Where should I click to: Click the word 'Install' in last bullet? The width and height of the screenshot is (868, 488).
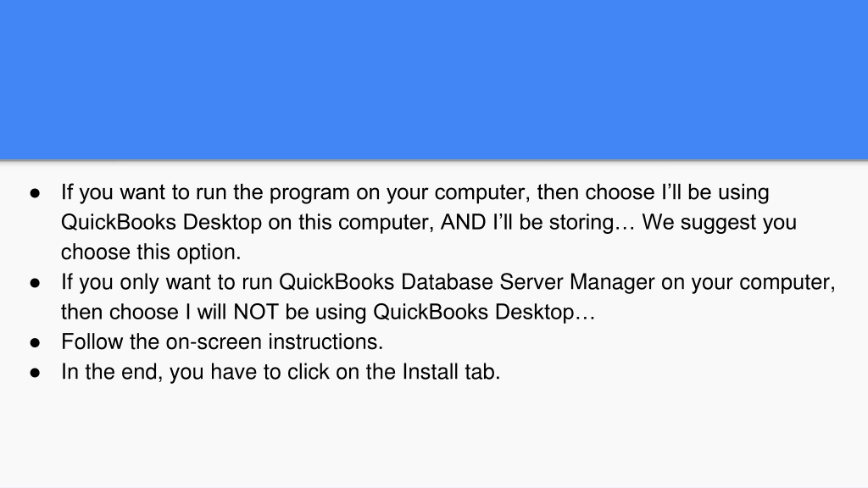pyautogui.click(x=430, y=372)
